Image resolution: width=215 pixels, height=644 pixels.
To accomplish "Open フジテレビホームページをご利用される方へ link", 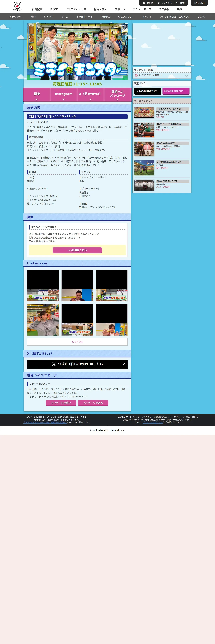I will click(x=45, y=422).
